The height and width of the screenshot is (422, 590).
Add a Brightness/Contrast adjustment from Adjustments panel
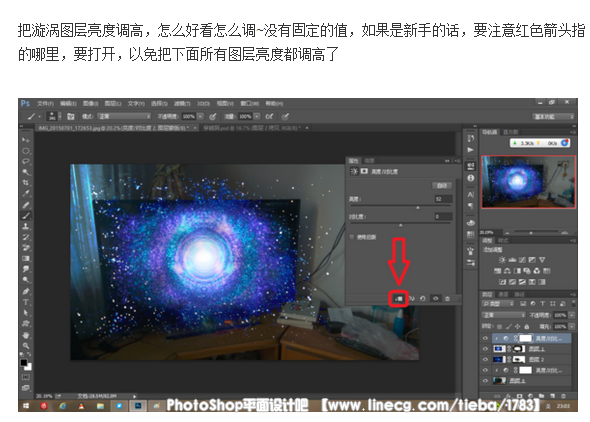pyautogui.click(x=502, y=260)
